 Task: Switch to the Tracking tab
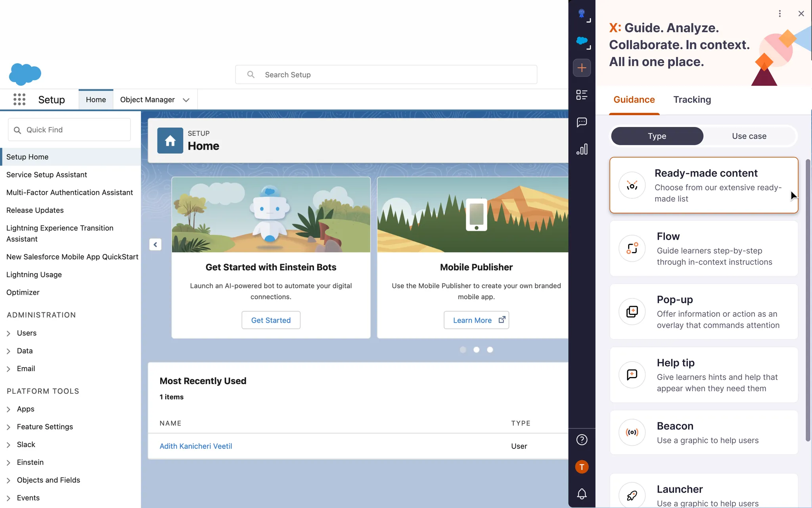691,100
